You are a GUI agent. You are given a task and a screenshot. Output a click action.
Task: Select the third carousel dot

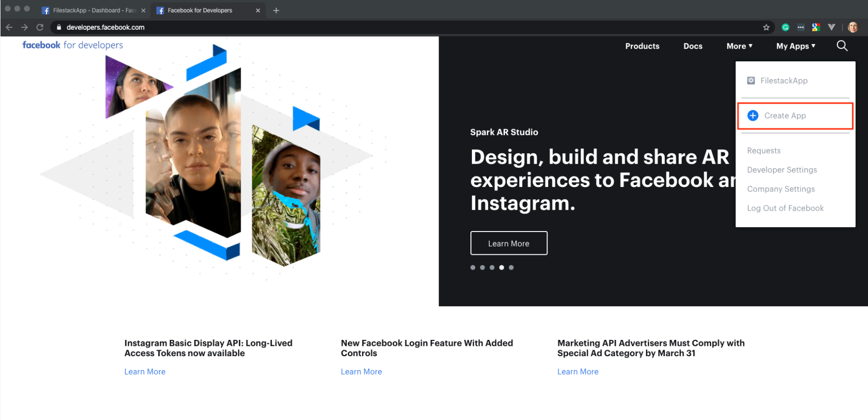point(492,268)
